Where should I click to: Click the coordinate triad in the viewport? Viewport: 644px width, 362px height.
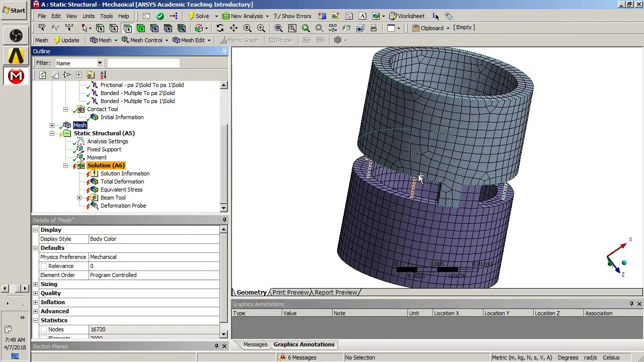618,257
